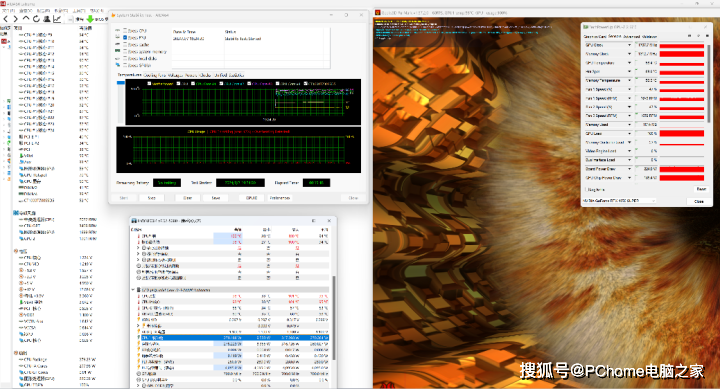Open Board Power Draw dropdown in GPU-Z
Viewport: 720px width, 389px height.
[x=630, y=169]
